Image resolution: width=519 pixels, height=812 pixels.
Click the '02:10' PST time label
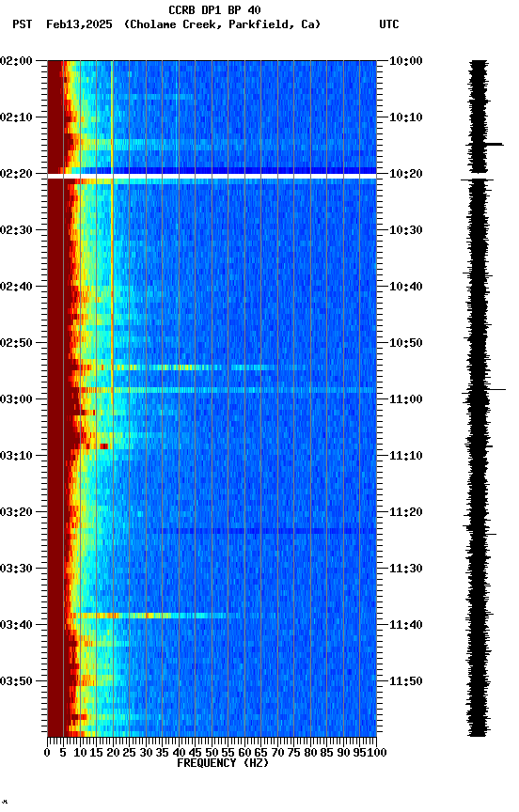tap(16, 117)
